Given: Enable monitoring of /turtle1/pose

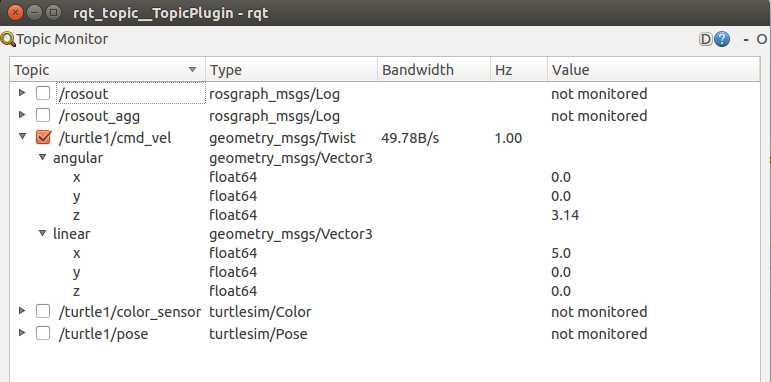Looking at the screenshot, I should [x=43, y=333].
